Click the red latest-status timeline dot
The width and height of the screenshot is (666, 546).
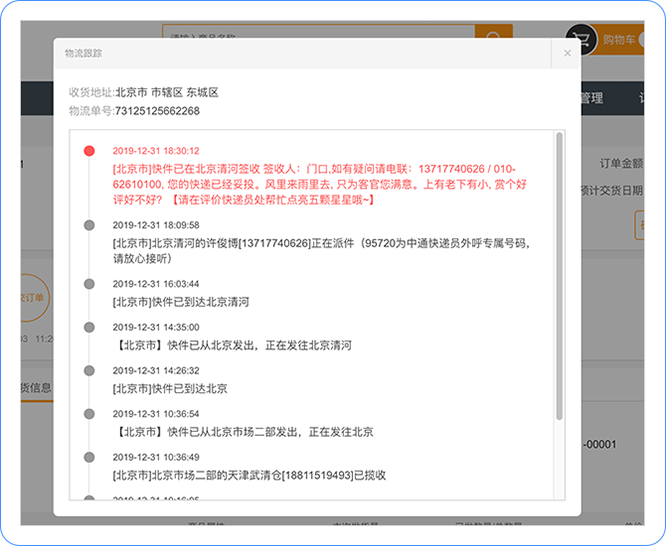tap(89, 150)
